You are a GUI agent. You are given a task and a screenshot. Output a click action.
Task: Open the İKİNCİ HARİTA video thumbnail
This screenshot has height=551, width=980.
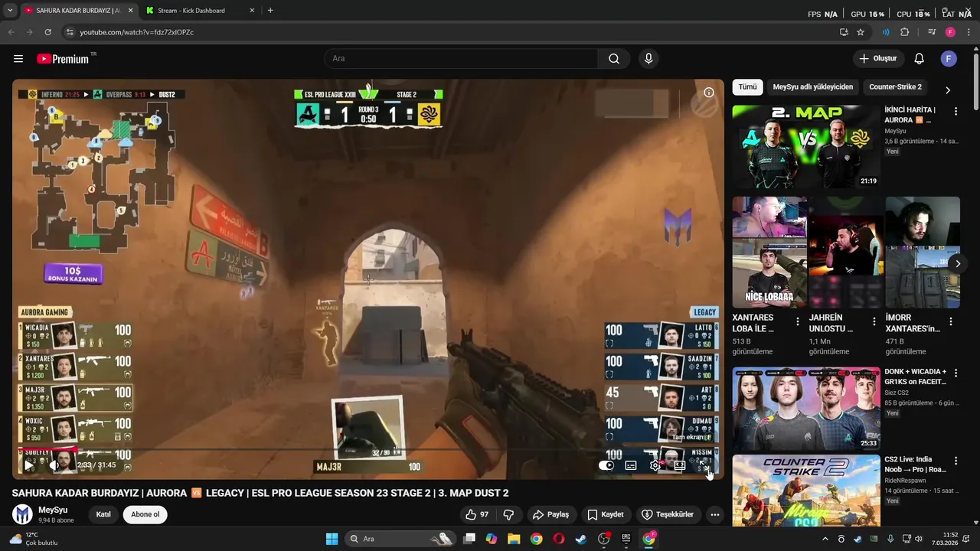coord(805,146)
